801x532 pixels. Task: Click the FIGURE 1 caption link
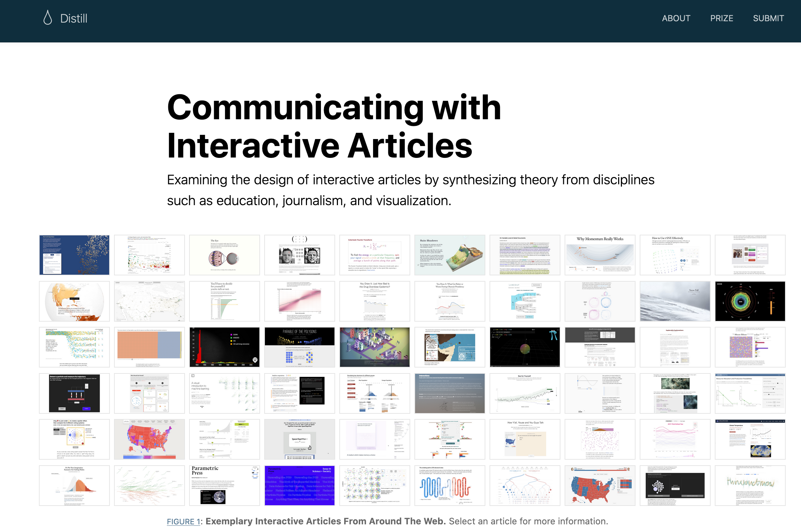coord(183,521)
